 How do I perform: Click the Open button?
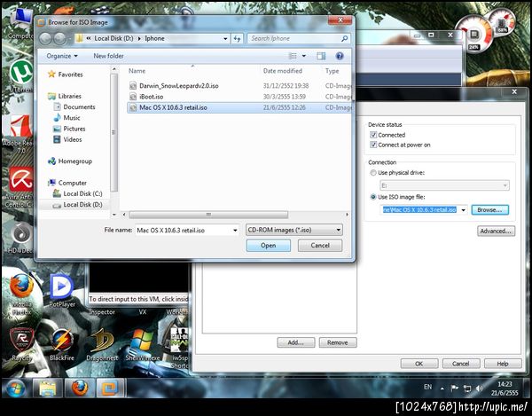pos(269,246)
